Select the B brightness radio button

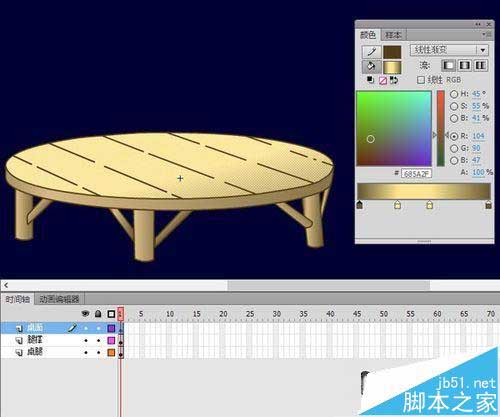pos(454,118)
